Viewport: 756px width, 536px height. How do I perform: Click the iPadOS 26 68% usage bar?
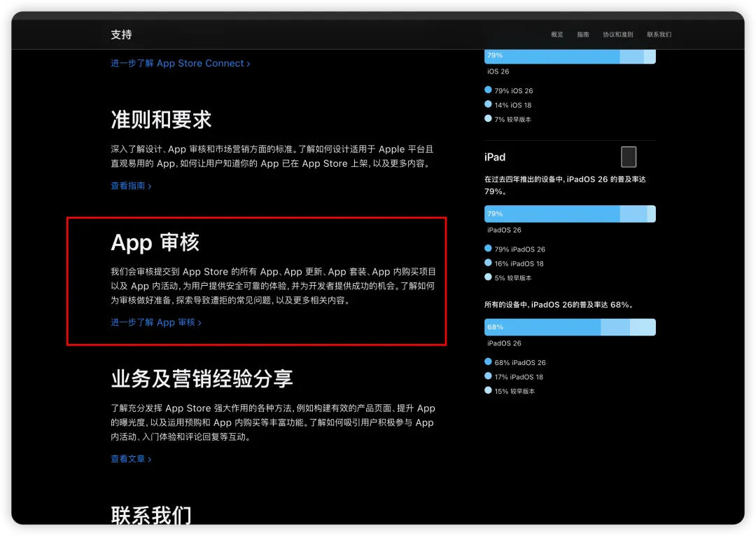coord(570,327)
